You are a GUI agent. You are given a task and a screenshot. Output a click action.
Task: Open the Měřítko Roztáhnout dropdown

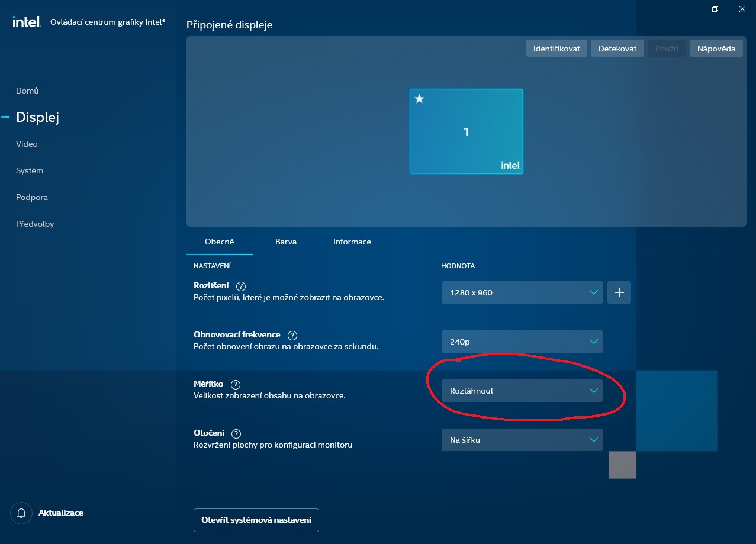[x=522, y=391]
